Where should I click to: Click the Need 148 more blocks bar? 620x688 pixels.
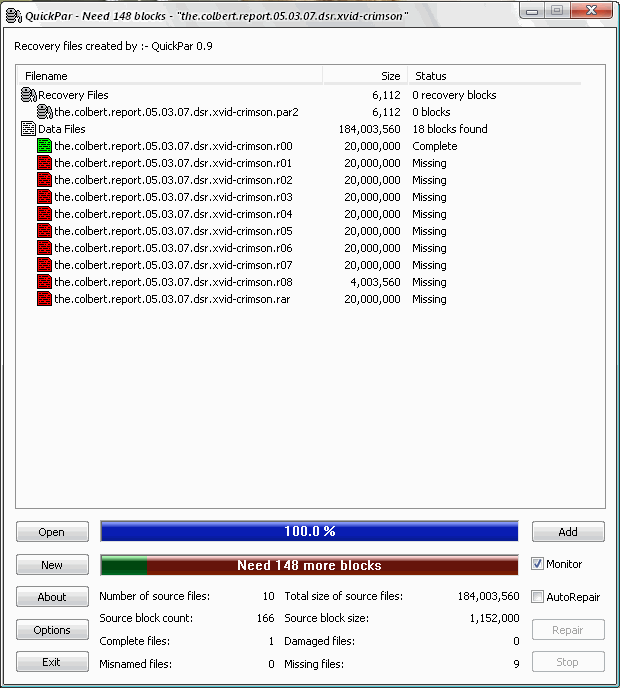[x=309, y=565]
